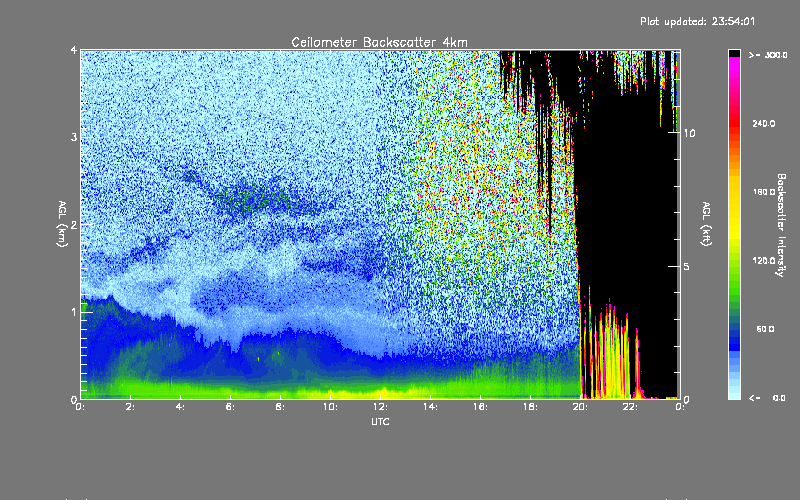The width and height of the screenshot is (800, 500).
Task: Click the 1 km tick label
Action: (74, 312)
